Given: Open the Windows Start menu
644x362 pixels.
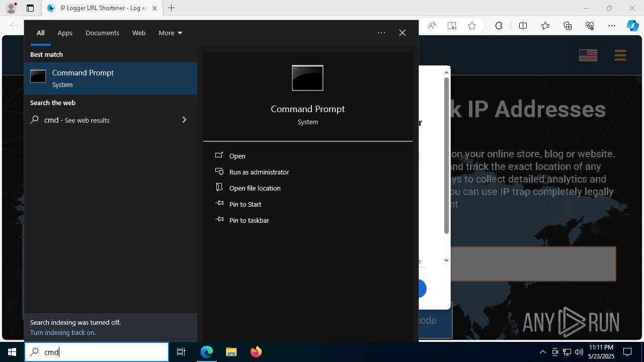Looking at the screenshot, I should tap(12, 352).
